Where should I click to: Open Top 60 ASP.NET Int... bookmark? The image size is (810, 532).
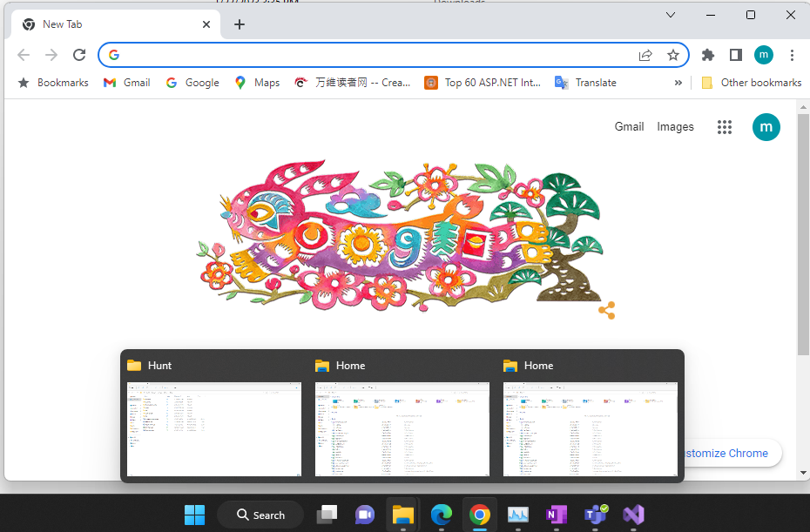(x=483, y=83)
